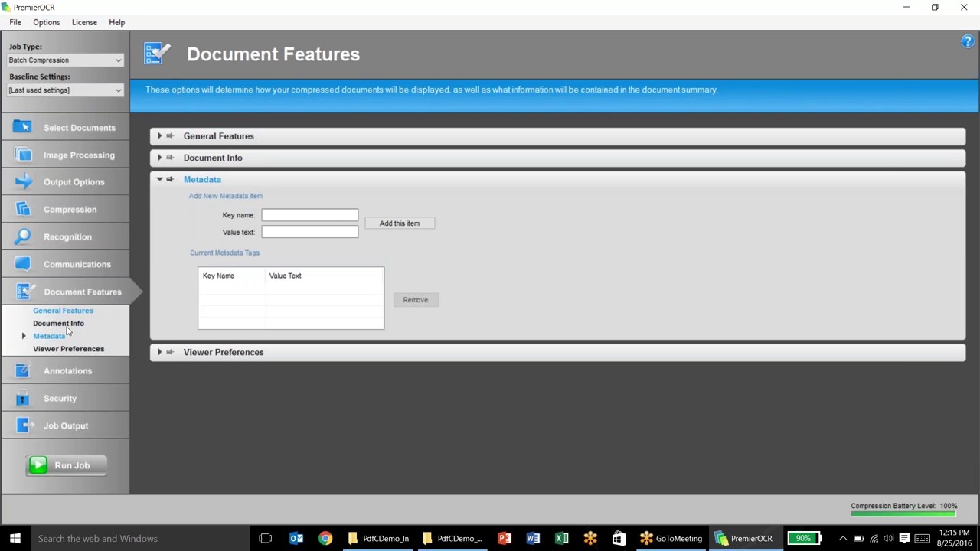Open the Communications section
Viewport: 980px width, 551px height.
click(65, 264)
